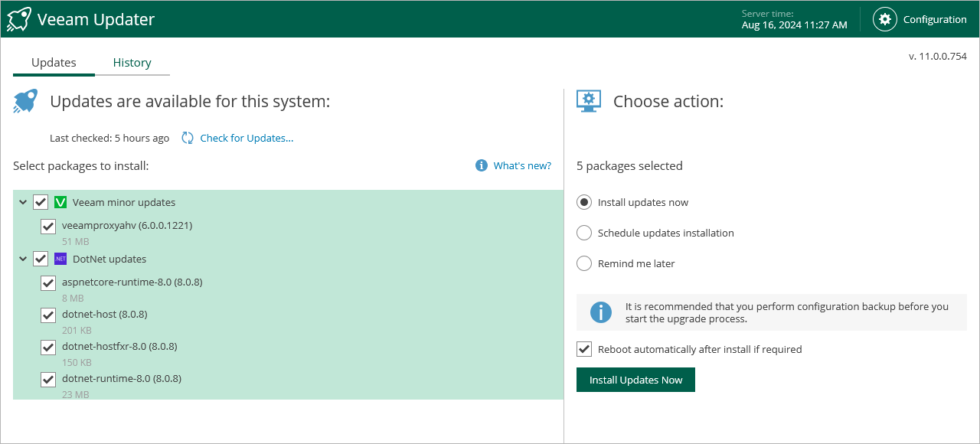The height and width of the screenshot is (444, 980).
Task: Click the blue rocket updates available icon
Action: pyautogui.click(x=25, y=101)
